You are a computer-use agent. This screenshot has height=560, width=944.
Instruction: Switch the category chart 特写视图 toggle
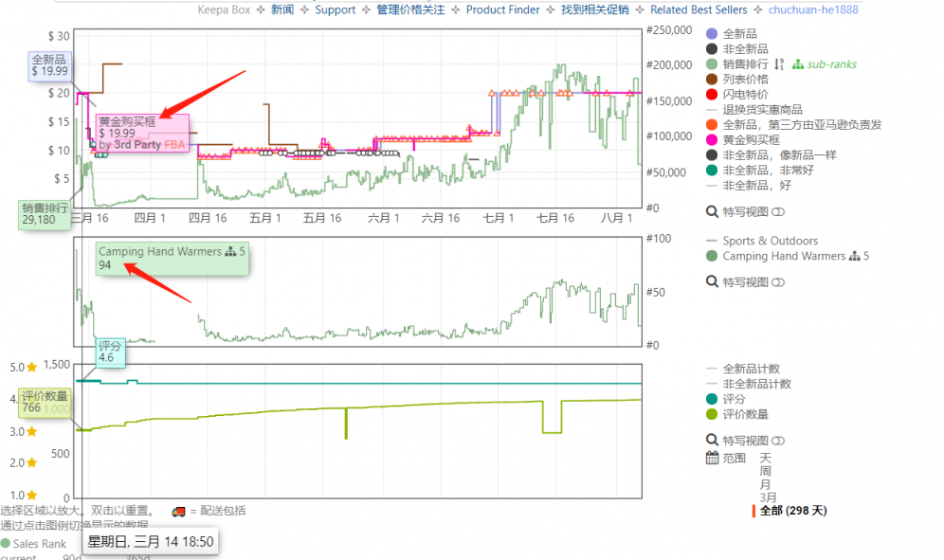(778, 281)
